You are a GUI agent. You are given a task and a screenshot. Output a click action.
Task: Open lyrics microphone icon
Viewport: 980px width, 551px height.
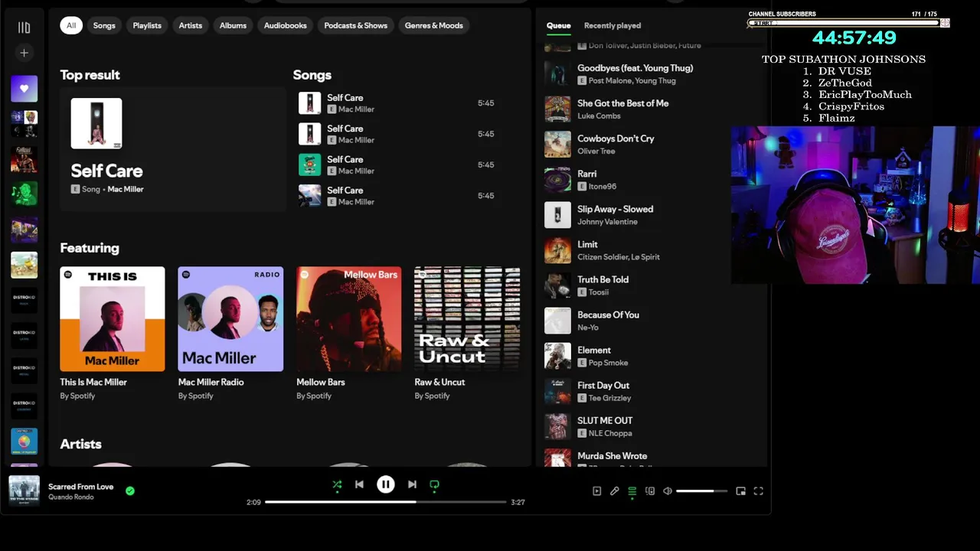(x=614, y=491)
